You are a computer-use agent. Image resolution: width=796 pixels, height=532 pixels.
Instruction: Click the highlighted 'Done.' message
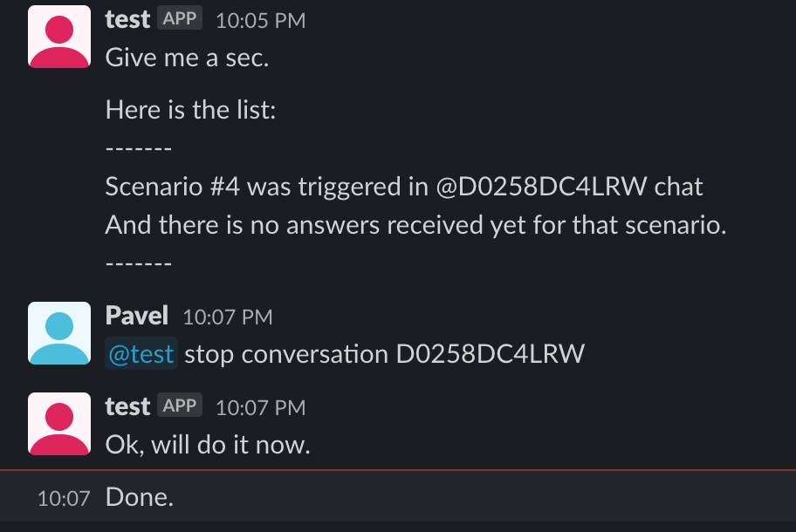[x=140, y=497]
